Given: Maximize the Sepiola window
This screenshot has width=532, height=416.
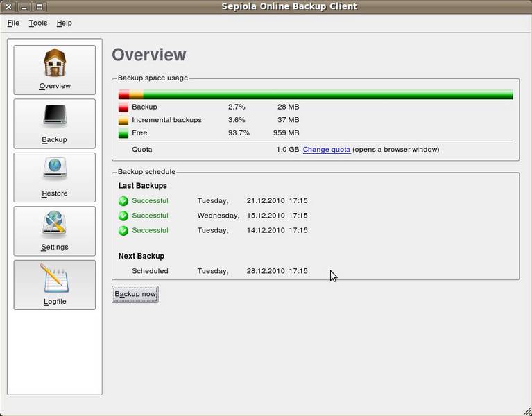Looking at the screenshot, I should 40,6.
